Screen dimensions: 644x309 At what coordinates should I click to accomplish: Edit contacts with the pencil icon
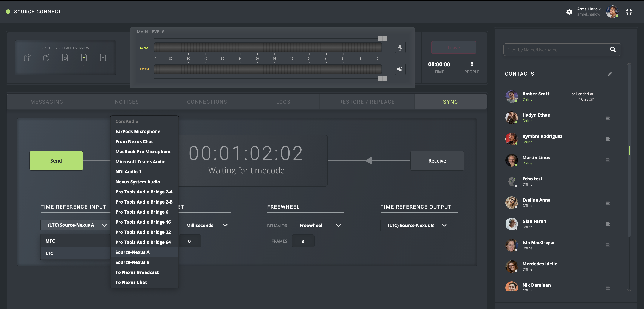pyautogui.click(x=610, y=74)
